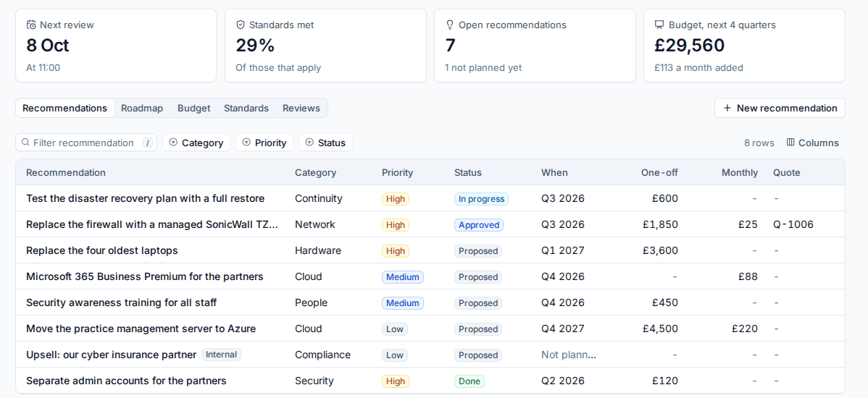The width and height of the screenshot is (868, 398).
Task: Open the Next review 8 Oct card
Action: (116, 46)
